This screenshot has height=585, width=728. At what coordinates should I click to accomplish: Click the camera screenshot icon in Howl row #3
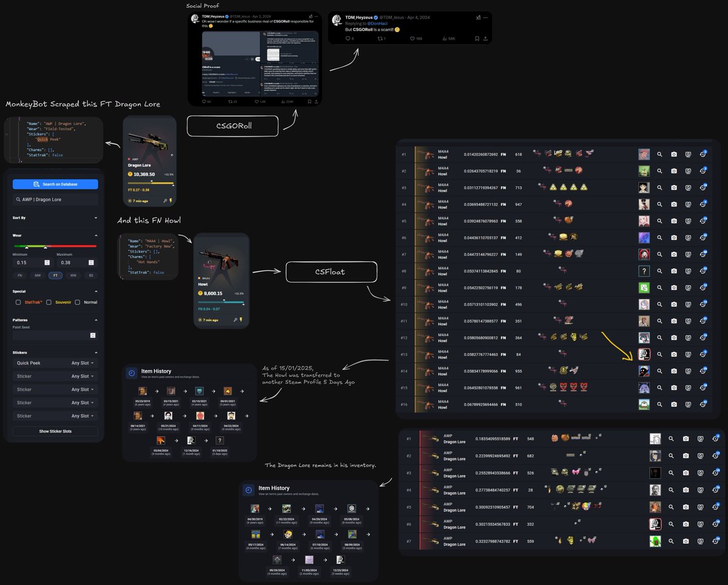(x=674, y=188)
